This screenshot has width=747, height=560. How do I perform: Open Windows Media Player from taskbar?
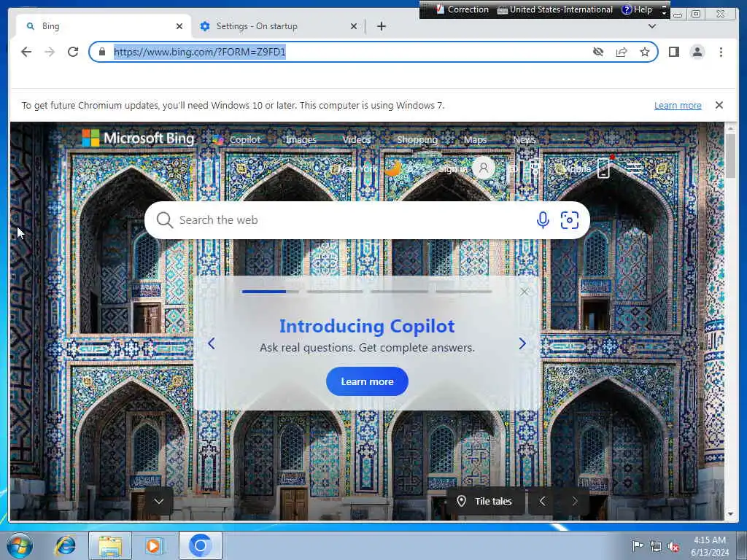pos(153,545)
